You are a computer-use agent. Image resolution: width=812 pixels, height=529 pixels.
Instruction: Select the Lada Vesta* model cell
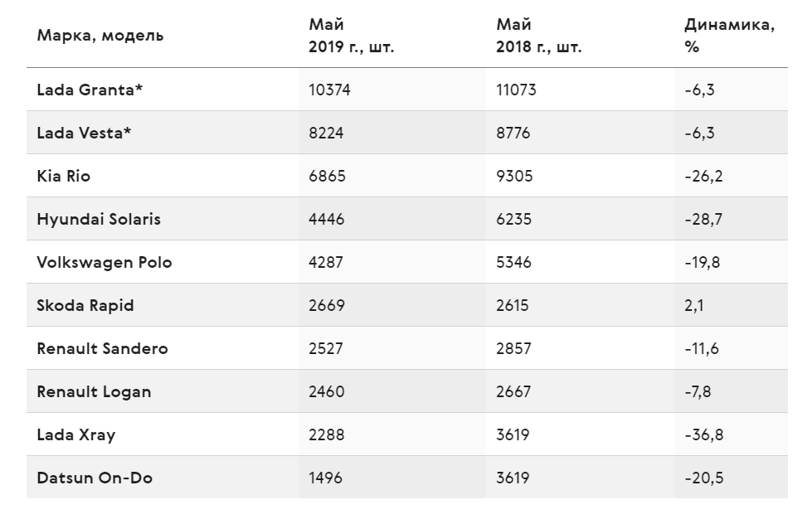84,133
